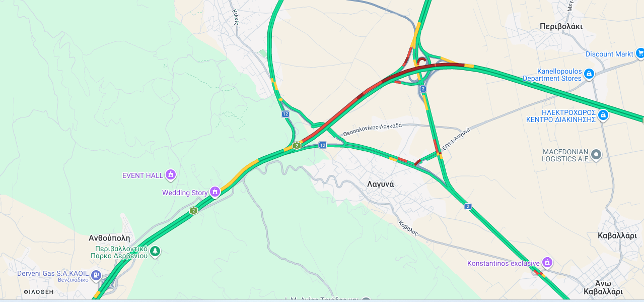Click the Kanellopoulos Department Stores shopping icon
The image size is (644, 302).
click(x=589, y=75)
